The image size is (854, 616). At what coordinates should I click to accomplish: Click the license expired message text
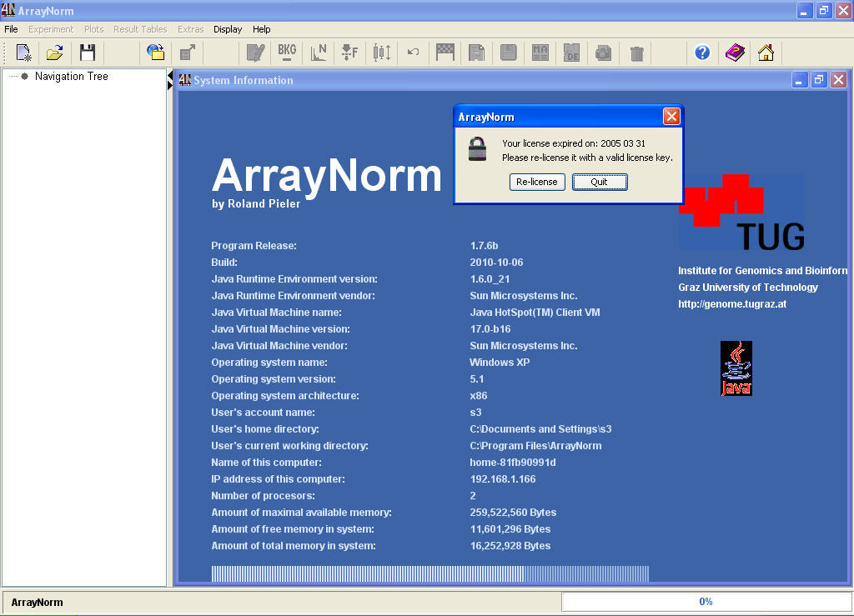(587, 151)
